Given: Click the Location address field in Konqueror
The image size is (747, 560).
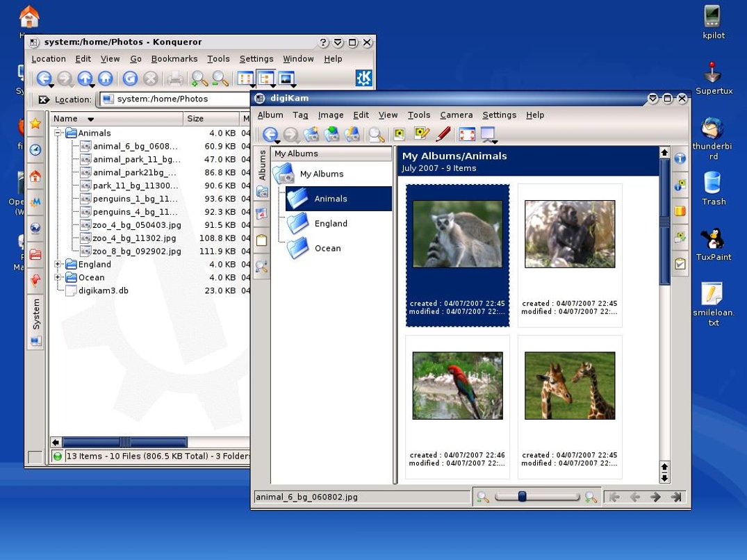Looking at the screenshot, I should tap(175, 99).
